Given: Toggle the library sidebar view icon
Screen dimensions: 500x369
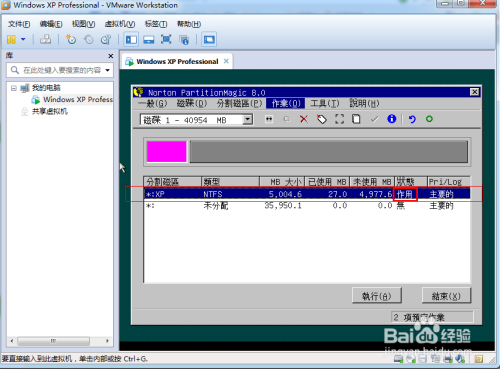Looking at the screenshot, I should [131, 40].
